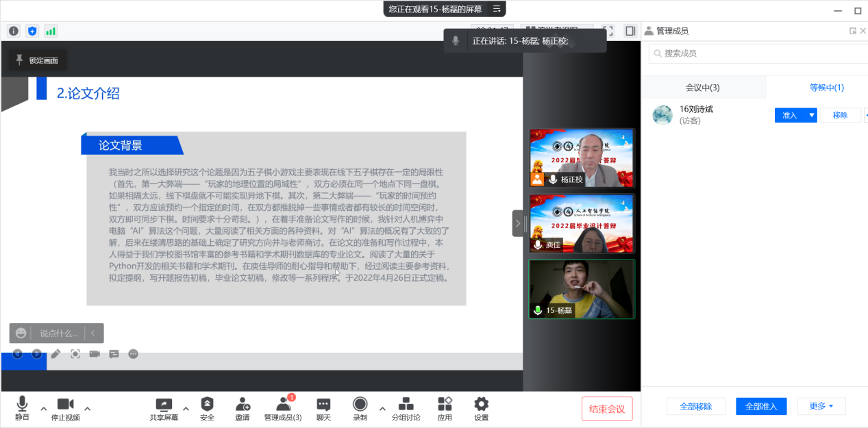Open Breakout rooms (分组讨论)
Viewport: 868px width, 428px height.
(406, 405)
